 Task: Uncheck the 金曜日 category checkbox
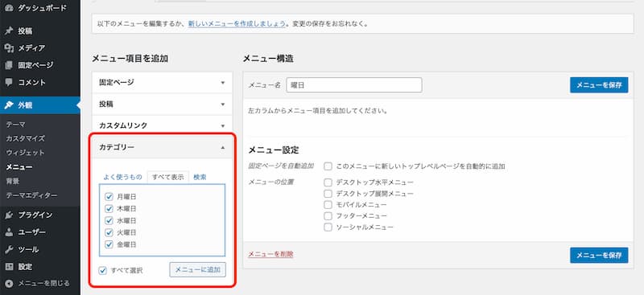tap(109, 244)
